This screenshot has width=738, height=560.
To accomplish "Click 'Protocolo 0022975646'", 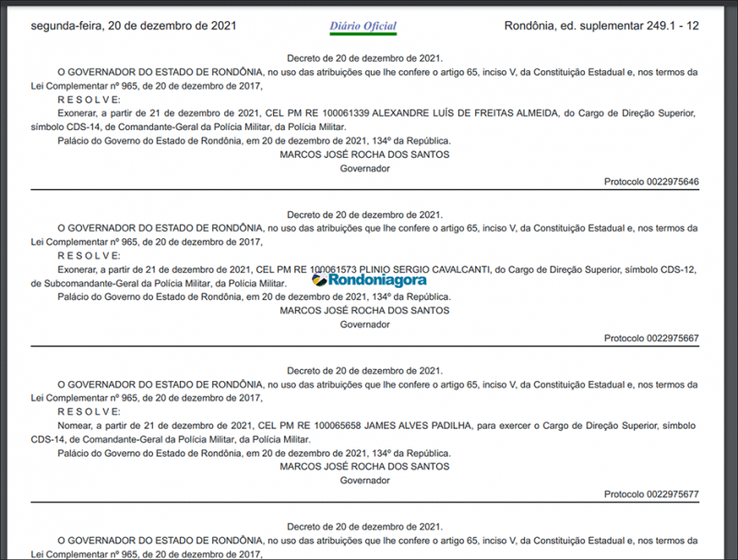I will coord(651,182).
